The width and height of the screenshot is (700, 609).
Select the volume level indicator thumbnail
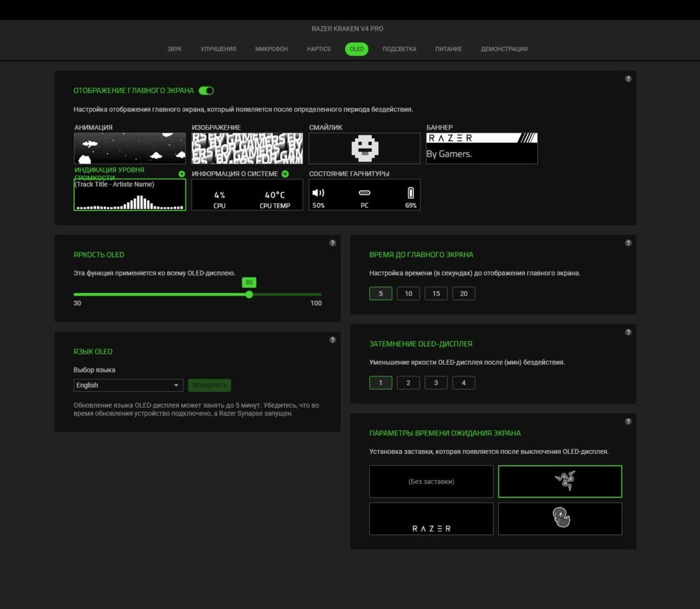pos(129,195)
